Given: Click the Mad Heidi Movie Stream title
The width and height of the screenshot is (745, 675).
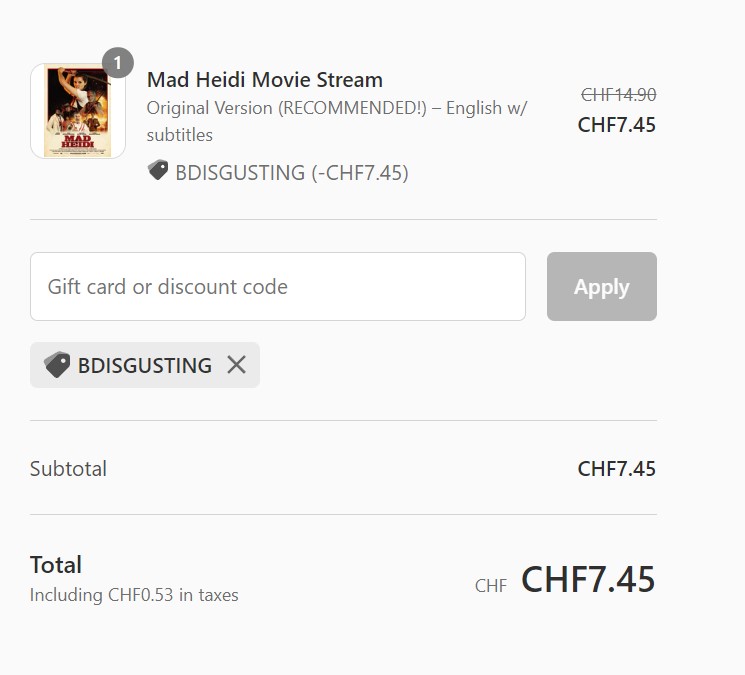Looking at the screenshot, I should [265, 80].
